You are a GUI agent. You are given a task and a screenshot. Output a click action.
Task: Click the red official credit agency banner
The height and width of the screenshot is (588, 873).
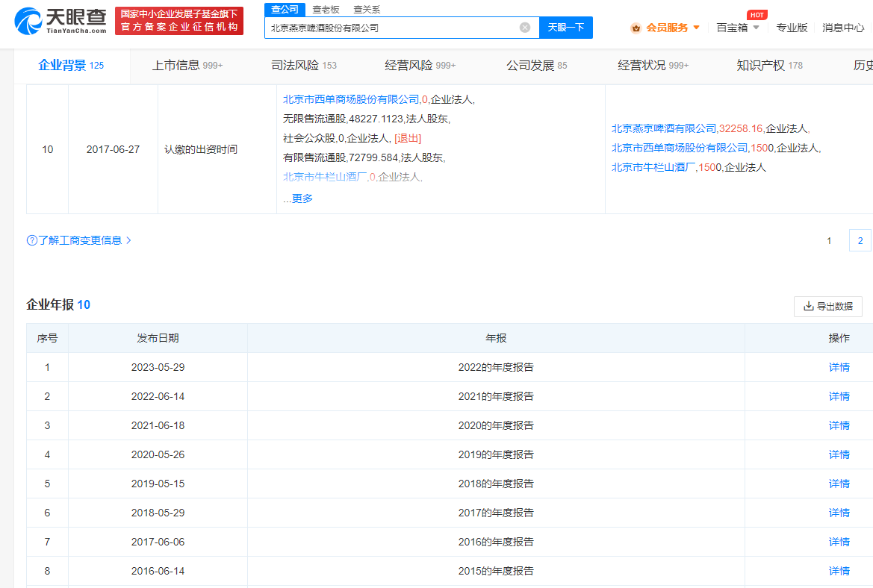(x=179, y=21)
